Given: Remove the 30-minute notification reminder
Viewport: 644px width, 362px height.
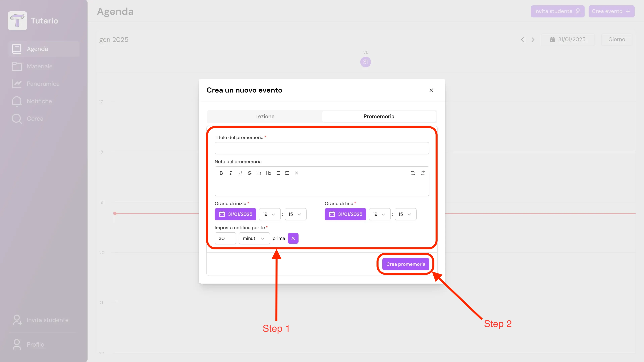Looking at the screenshot, I should pyautogui.click(x=293, y=238).
